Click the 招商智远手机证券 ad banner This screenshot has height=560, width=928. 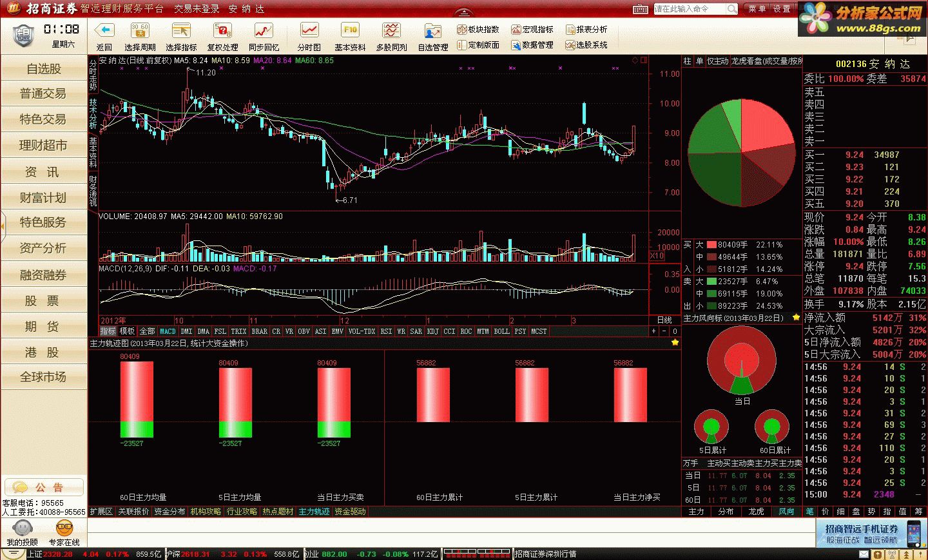tap(871, 533)
